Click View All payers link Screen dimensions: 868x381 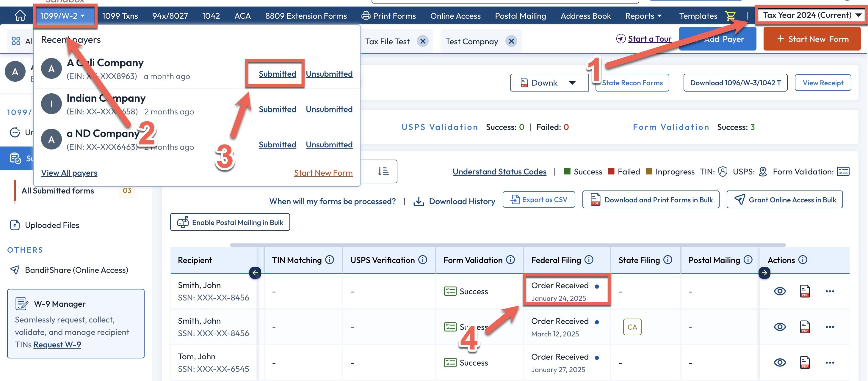[69, 173]
